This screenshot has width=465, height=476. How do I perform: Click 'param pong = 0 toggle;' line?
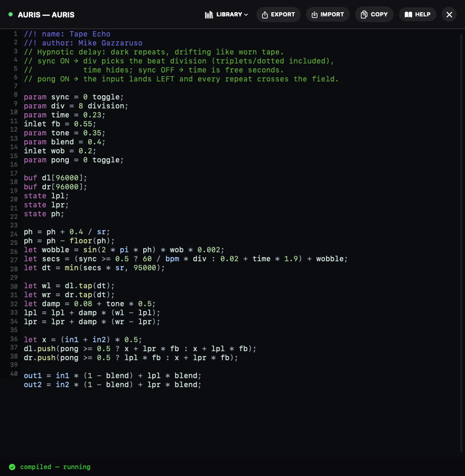(73, 160)
